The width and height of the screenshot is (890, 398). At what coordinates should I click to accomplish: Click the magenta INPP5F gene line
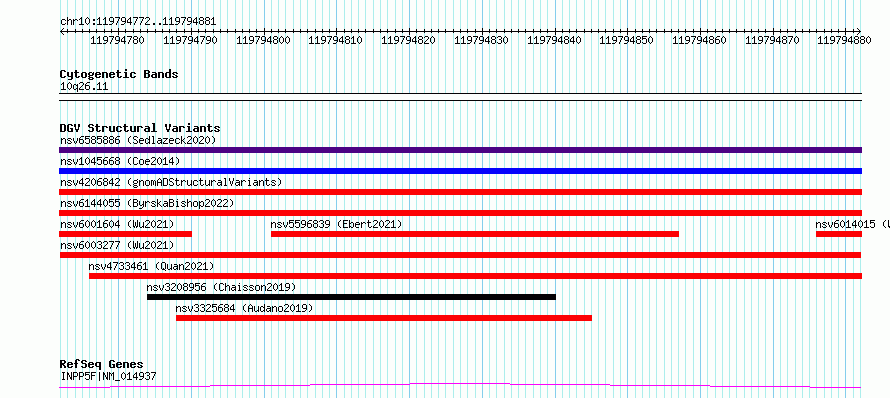460,386
